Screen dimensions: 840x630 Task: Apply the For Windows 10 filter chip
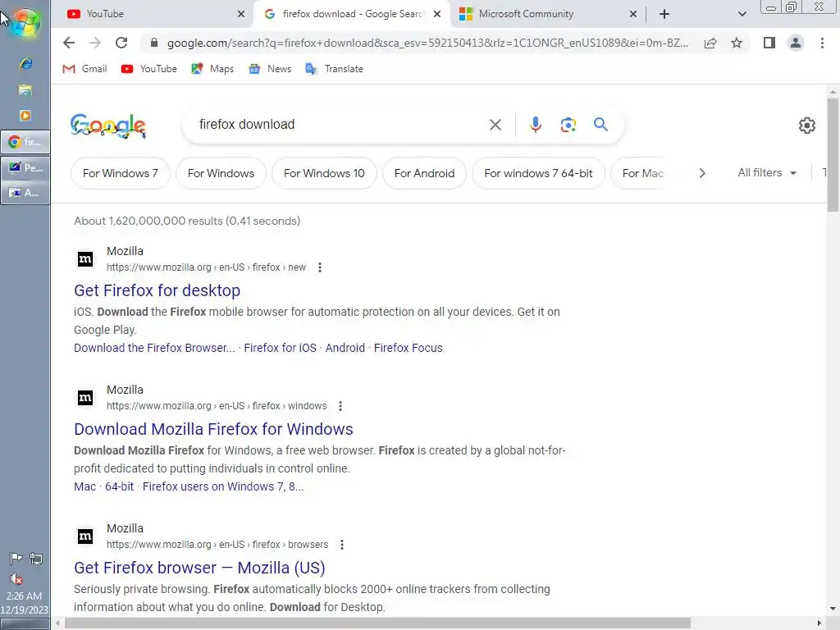pos(324,174)
